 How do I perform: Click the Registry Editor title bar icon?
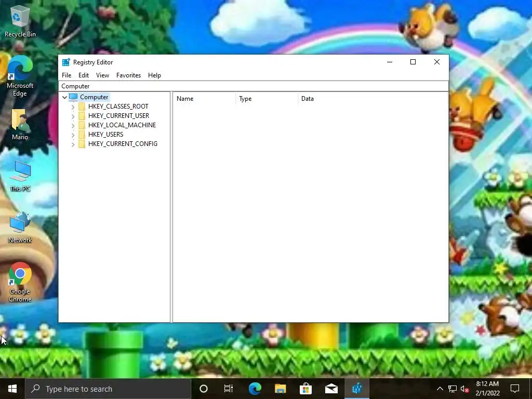click(66, 62)
